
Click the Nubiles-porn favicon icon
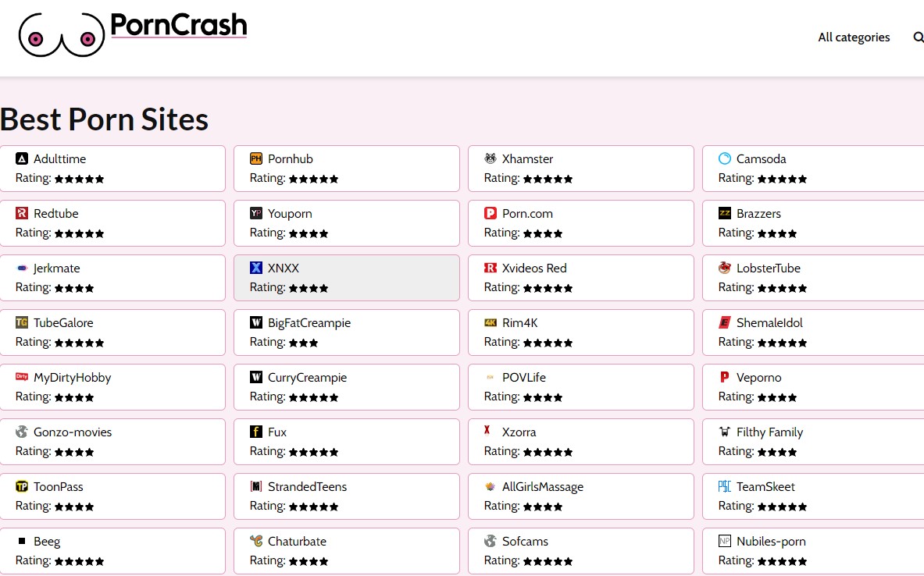point(725,541)
